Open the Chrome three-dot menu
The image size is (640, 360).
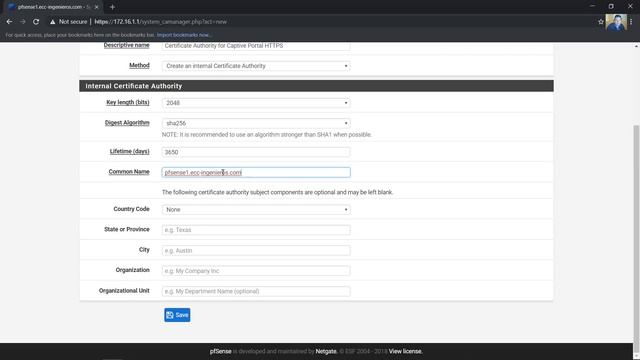tap(631, 22)
